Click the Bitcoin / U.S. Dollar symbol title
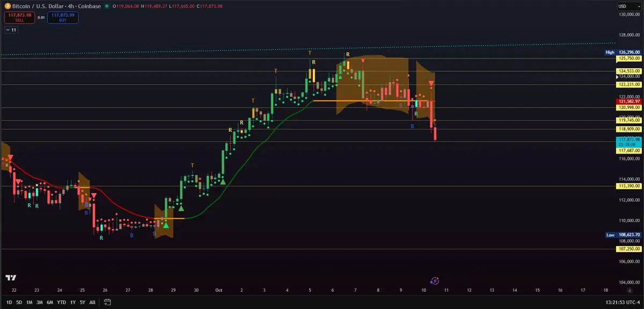The image size is (644, 309). click(36, 6)
